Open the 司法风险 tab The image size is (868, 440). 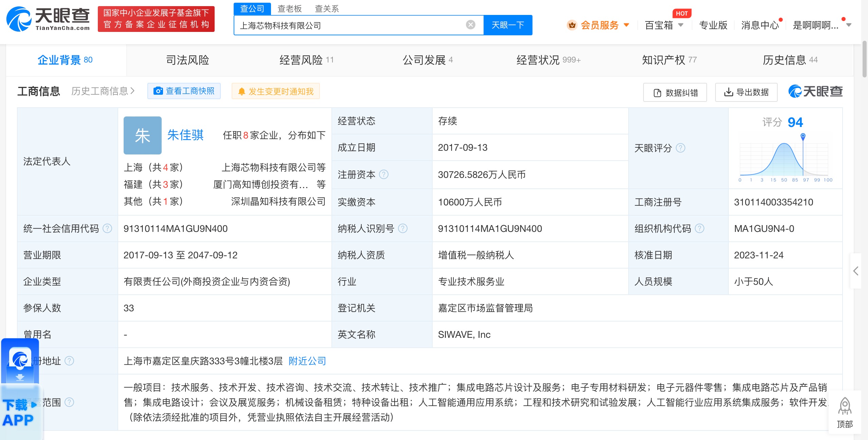point(187,60)
